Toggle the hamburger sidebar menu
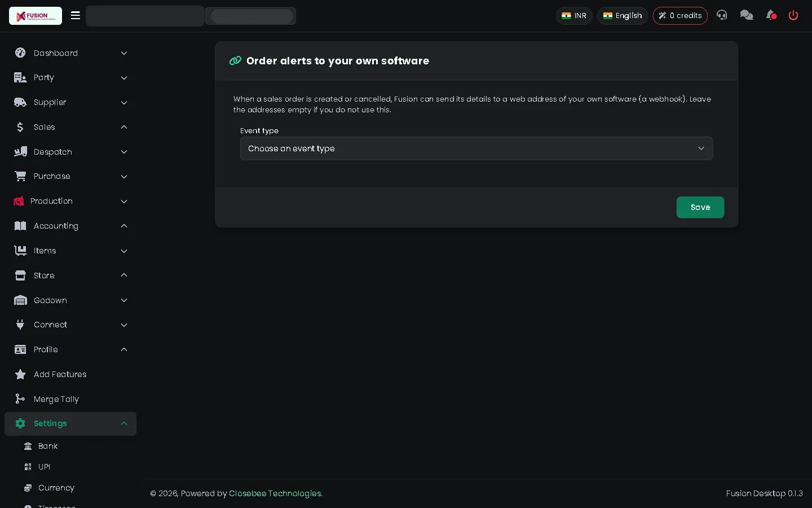Image resolution: width=812 pixels, height=508 pixels. click(76, 15)
